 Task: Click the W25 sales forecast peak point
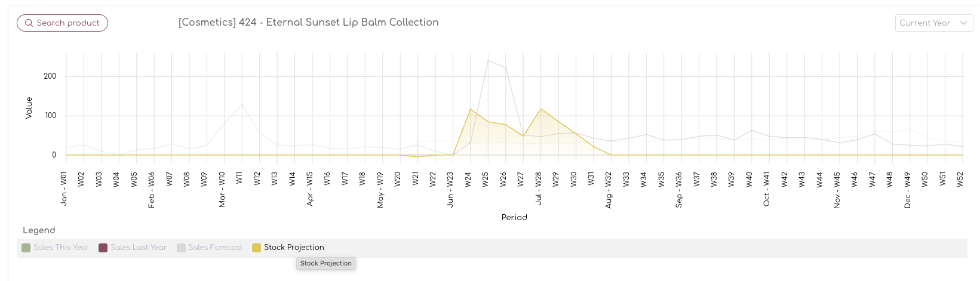[x=488, y=60]
